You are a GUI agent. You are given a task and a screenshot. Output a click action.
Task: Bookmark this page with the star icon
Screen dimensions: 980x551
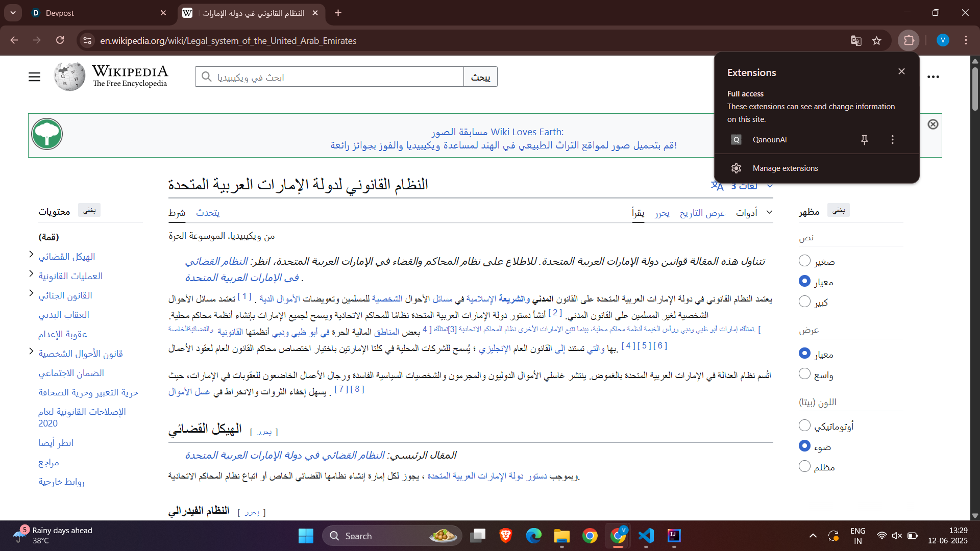(877, 41)
